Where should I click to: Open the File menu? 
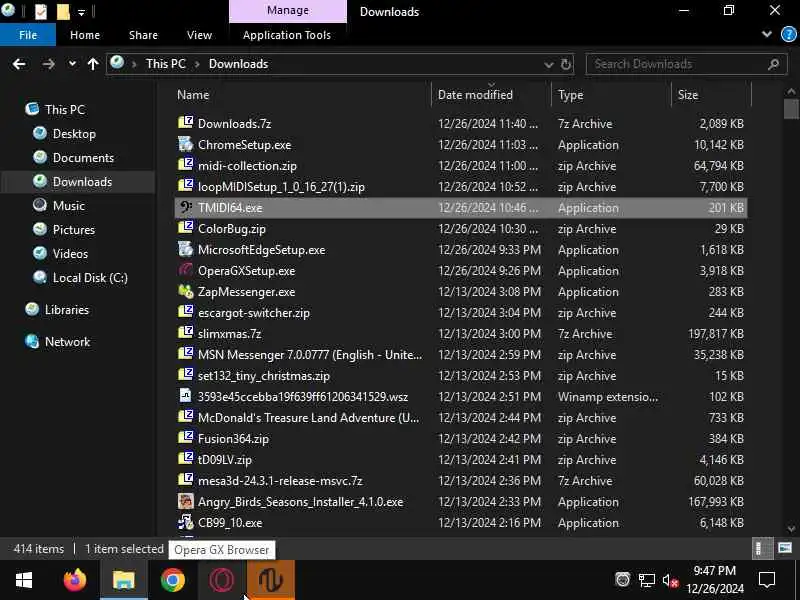pos(28,35)
